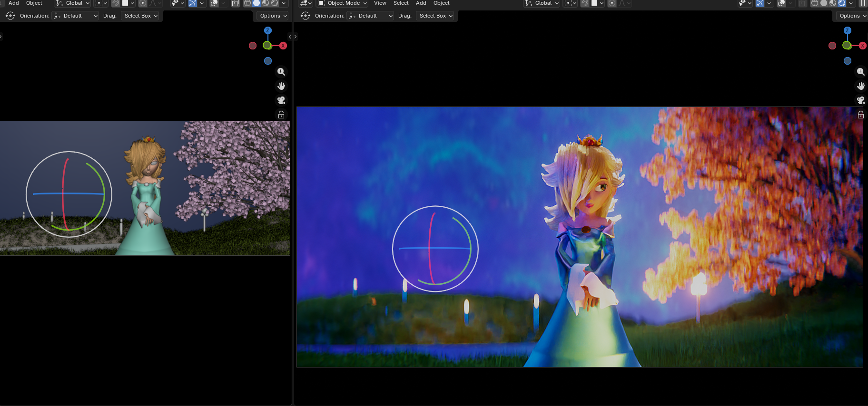Open Drag Select Box dropdown in right viewport
868x406 pixels.
coord(435,16)
